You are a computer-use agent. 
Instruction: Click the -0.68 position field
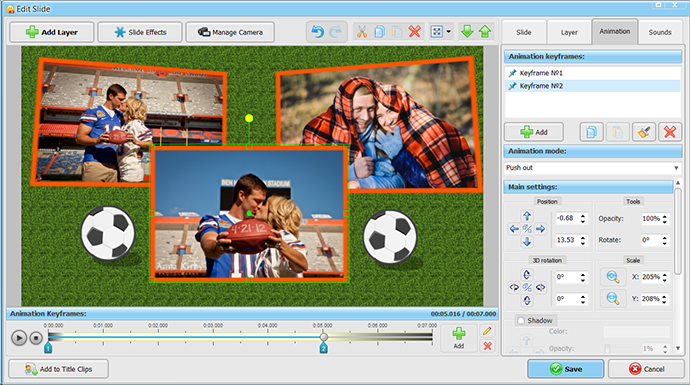[x=567, y=218]
